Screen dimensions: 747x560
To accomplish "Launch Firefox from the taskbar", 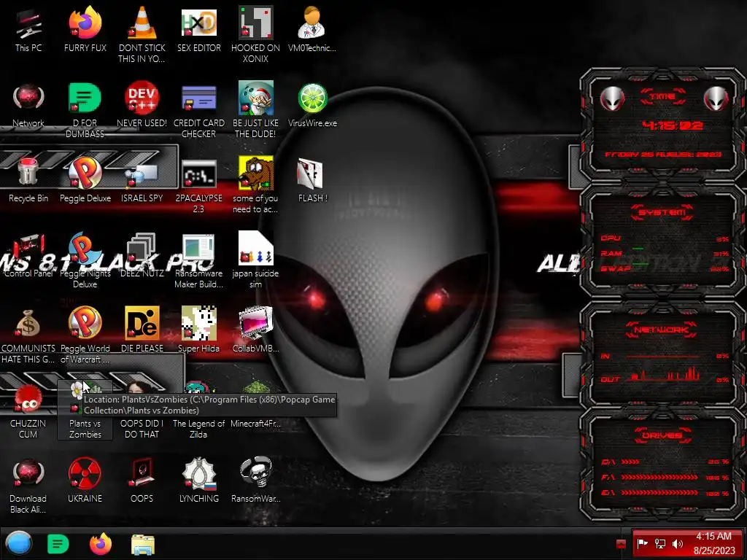I will [101, 544].
